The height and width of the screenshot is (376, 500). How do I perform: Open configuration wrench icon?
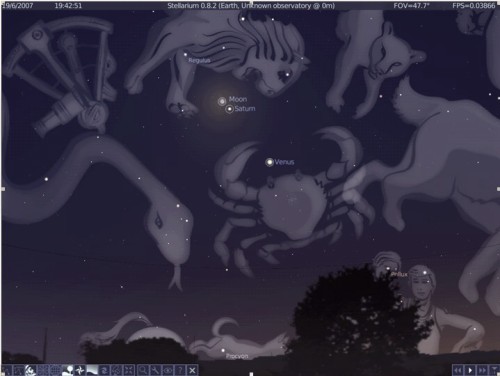click(155, 370)
